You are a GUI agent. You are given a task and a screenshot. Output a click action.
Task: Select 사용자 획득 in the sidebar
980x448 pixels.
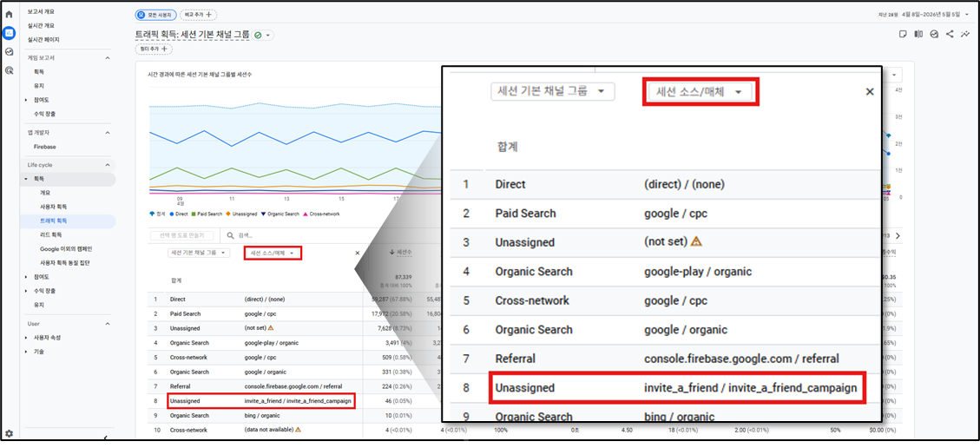[53, 206]
